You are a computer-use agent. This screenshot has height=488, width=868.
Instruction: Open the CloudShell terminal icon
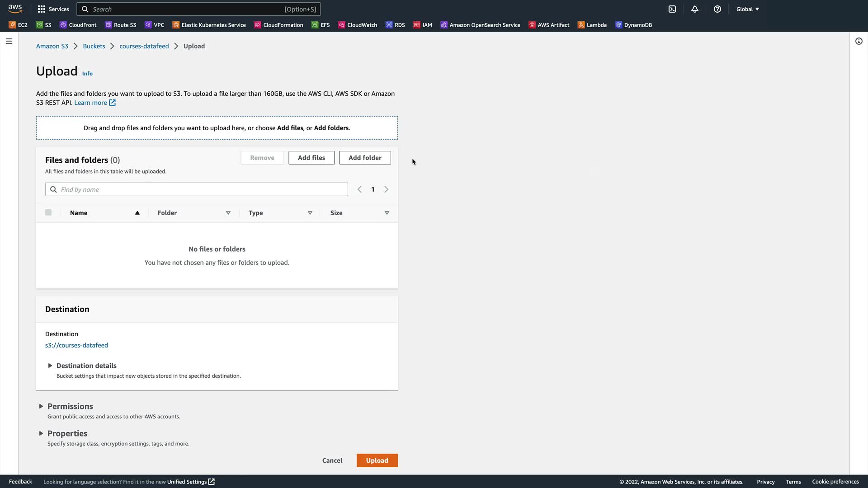pyautogui.click(x=672, y=9)
